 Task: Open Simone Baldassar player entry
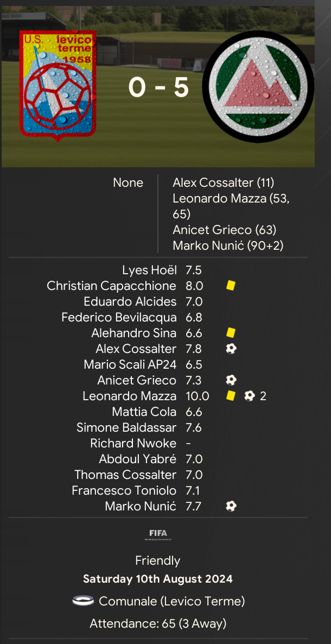[x=126, y=427]
